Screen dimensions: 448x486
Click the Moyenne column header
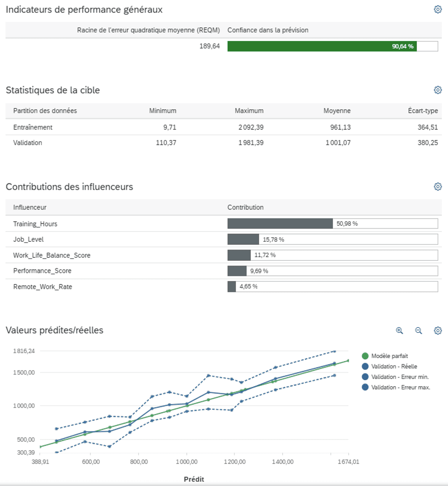tap(338, 111)
